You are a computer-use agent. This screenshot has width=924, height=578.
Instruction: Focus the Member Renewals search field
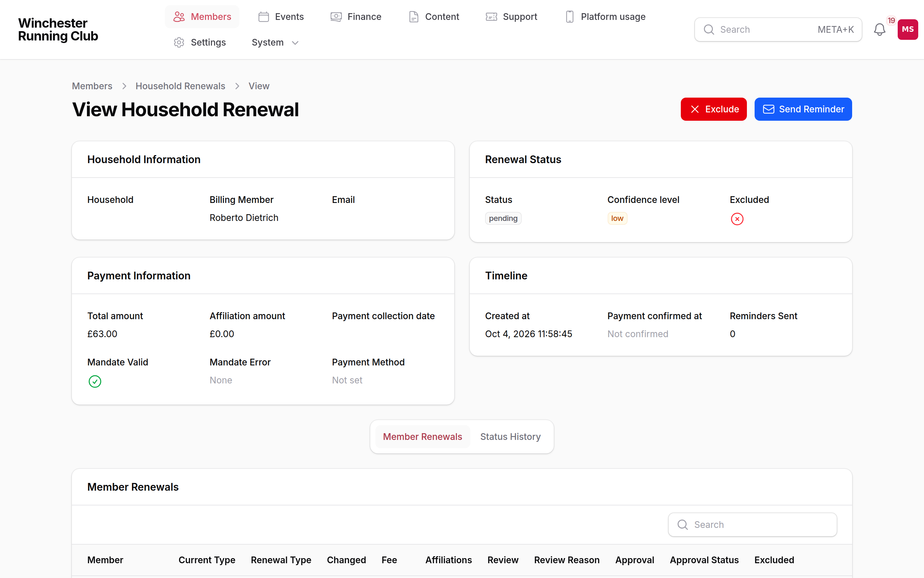tap(753, 525)
